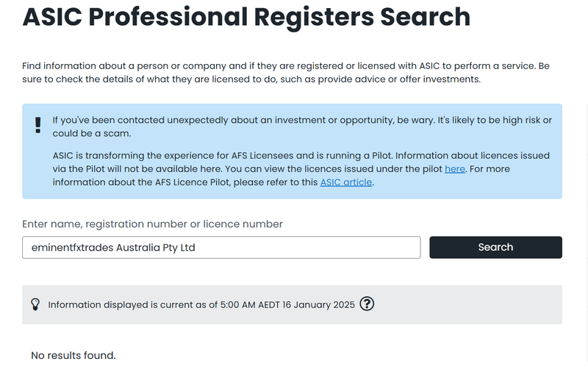Screen dimensions: 588x367
Task: Click the "sure to check the details" sentence
Action: pos(251,79)
